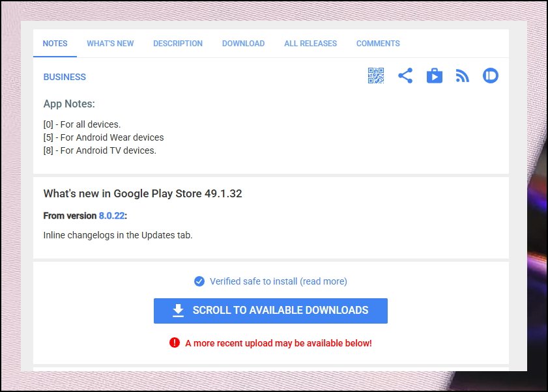Click the App Notes heading
The width and height of the screenshot is (548, 392).
(x=69, y=104)
